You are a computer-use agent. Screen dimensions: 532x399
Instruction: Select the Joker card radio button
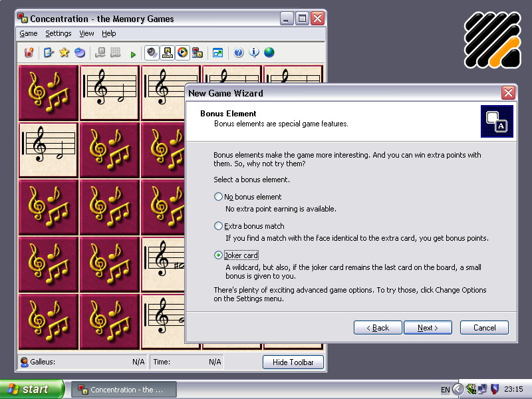click(219, 255)
